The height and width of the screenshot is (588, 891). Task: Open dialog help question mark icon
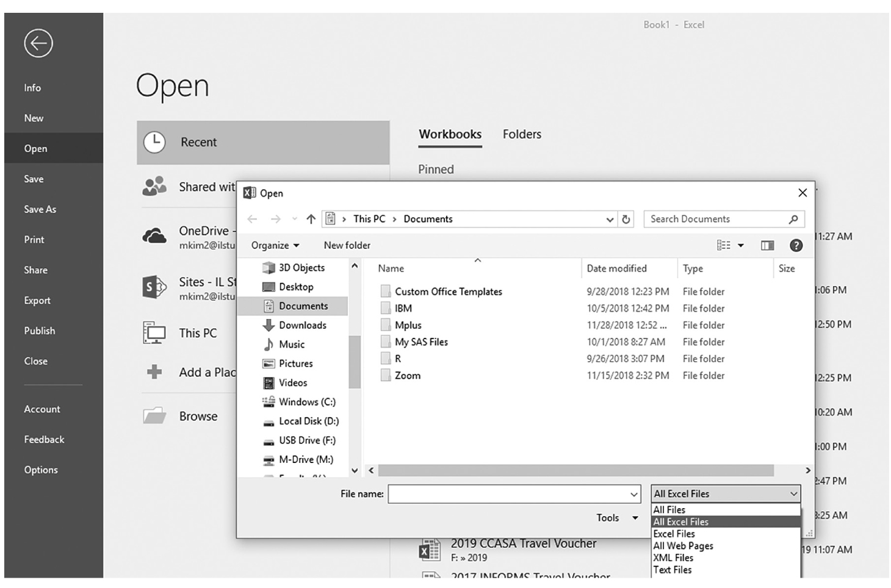tap(796, 245)
